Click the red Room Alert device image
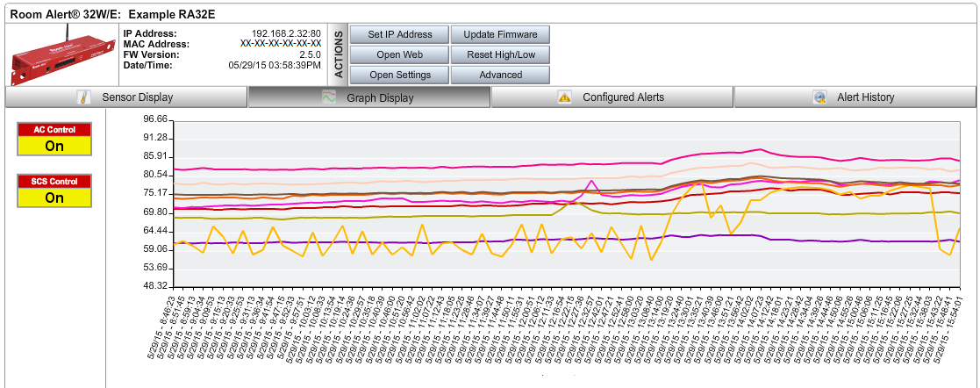The width and height of the screenshot is (980, 388). pyautogui.click(x=61, y=54)
